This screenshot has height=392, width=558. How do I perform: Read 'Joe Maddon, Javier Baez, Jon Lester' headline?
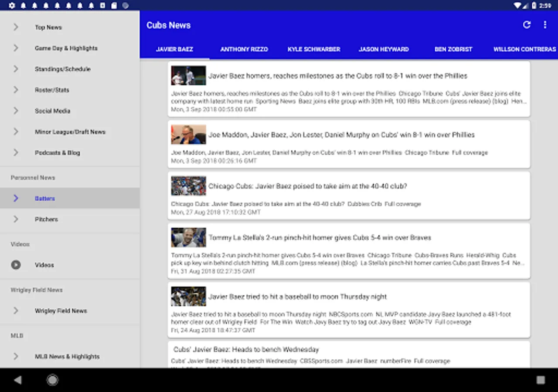[x=341, y=135]
